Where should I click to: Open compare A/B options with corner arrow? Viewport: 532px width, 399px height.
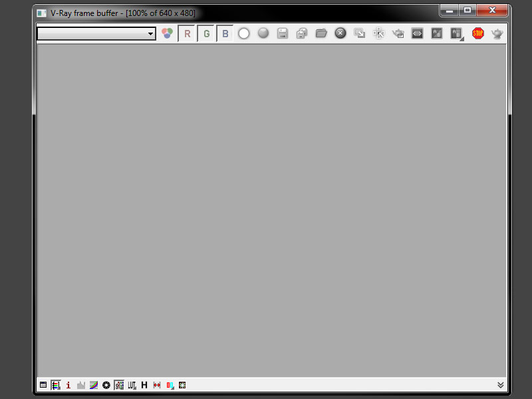[457, 34]
